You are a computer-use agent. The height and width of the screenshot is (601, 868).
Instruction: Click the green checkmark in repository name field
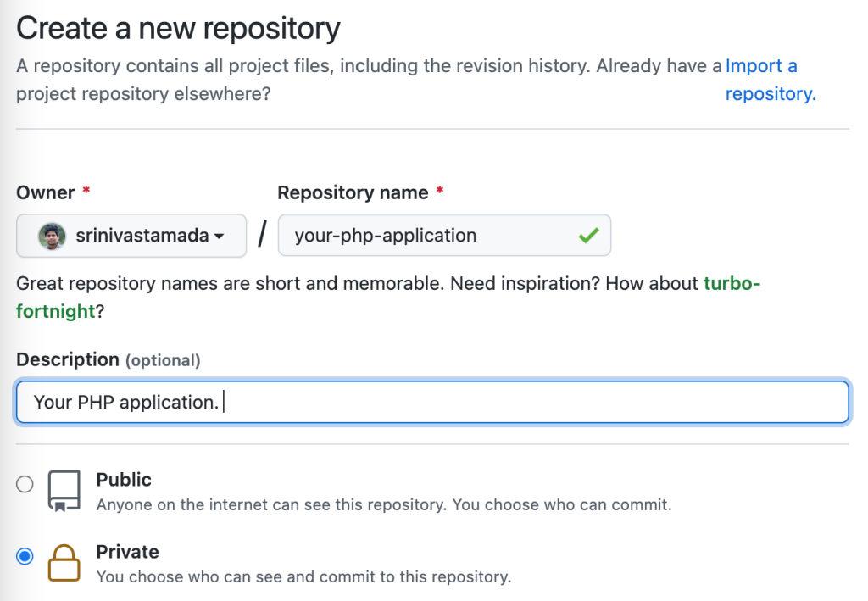click(588, 236)
